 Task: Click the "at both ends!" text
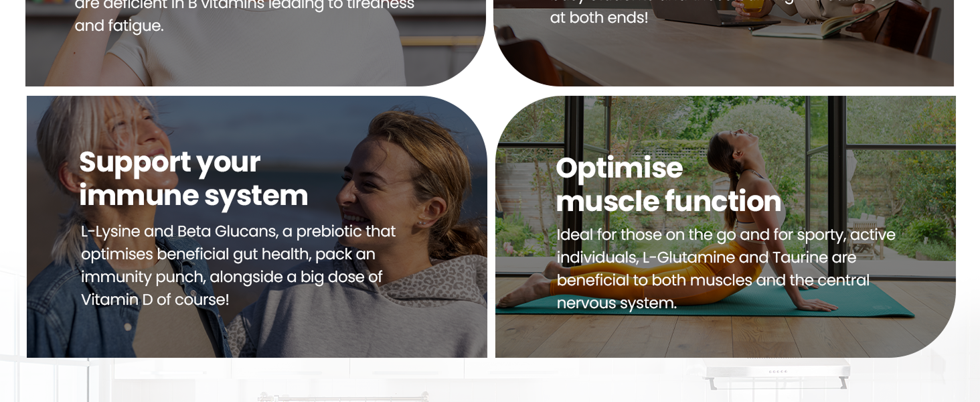coord(599,17)
